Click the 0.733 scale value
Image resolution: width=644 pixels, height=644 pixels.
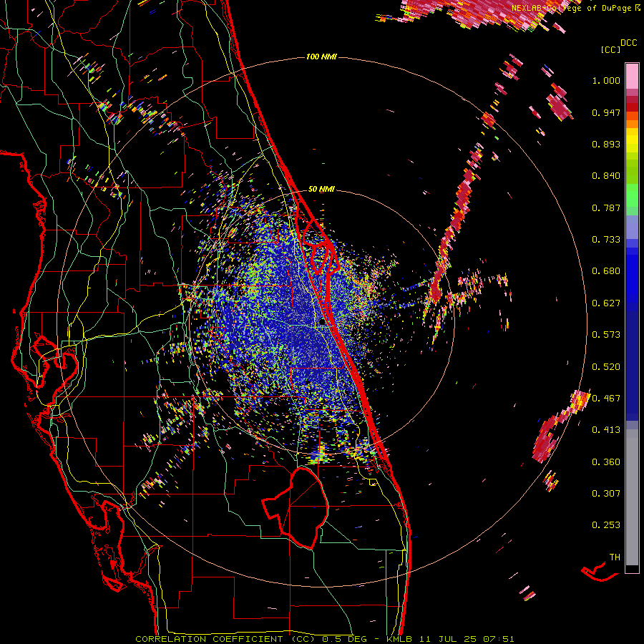[606, 240]
